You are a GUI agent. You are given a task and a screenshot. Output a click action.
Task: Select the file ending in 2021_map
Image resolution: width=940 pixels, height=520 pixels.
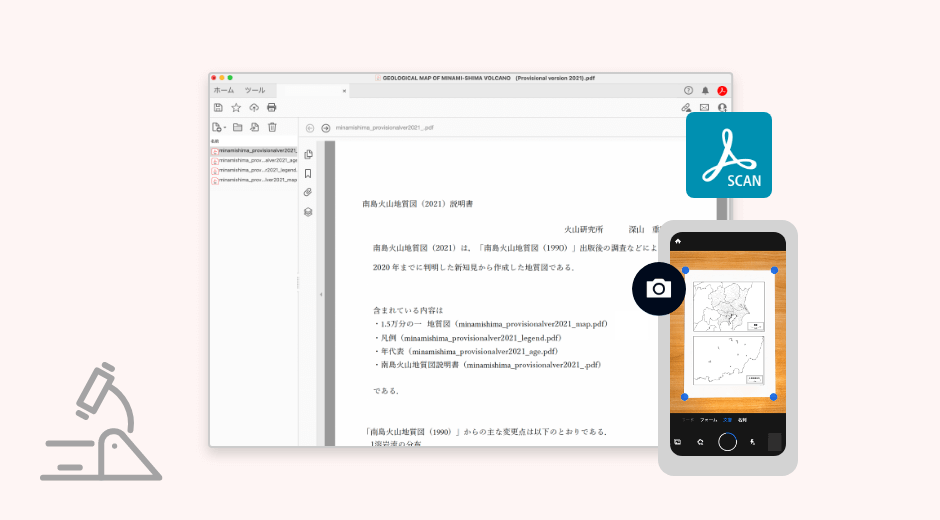[254, 180]
